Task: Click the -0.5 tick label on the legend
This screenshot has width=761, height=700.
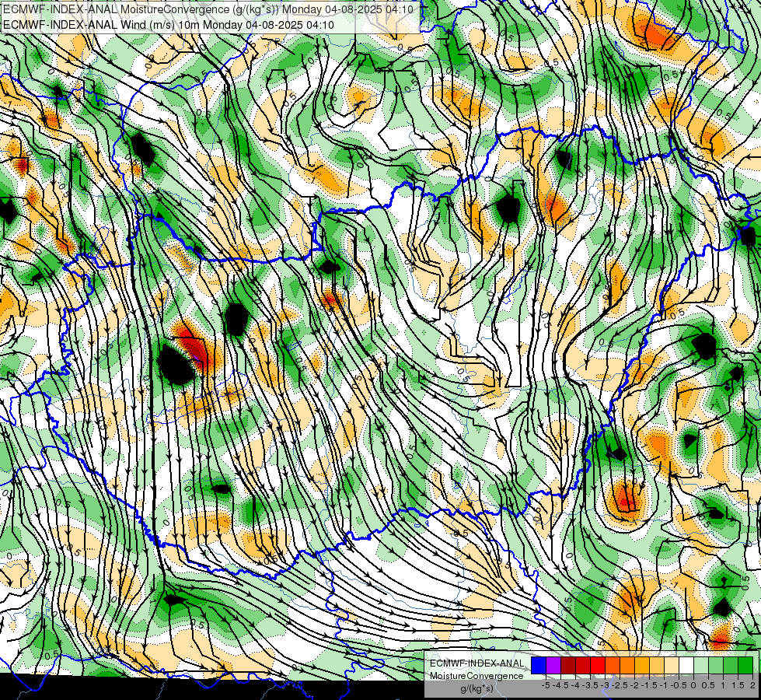Action: coord(679,685)
